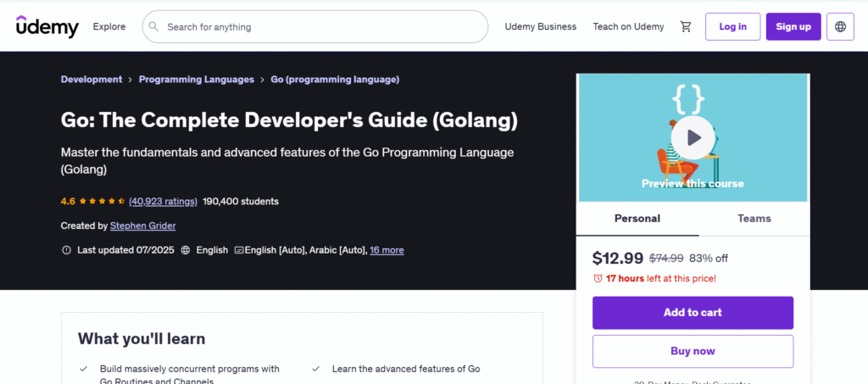Click the Buy now button
Viewport: 868px width, 384px height.
tap(693, 351)
